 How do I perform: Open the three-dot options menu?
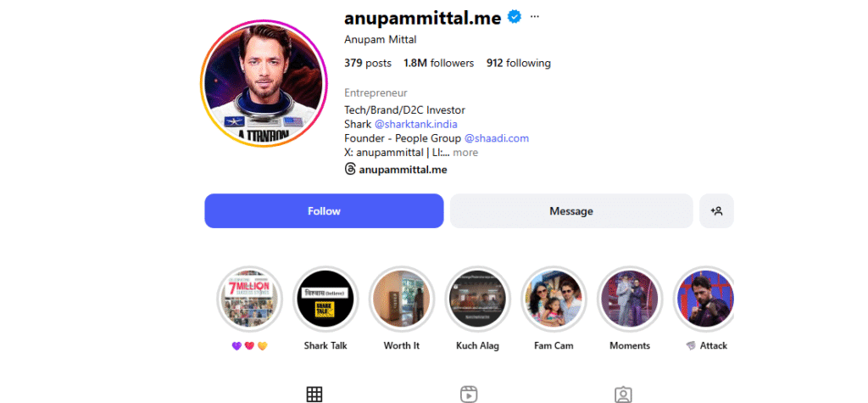[534, 17]
